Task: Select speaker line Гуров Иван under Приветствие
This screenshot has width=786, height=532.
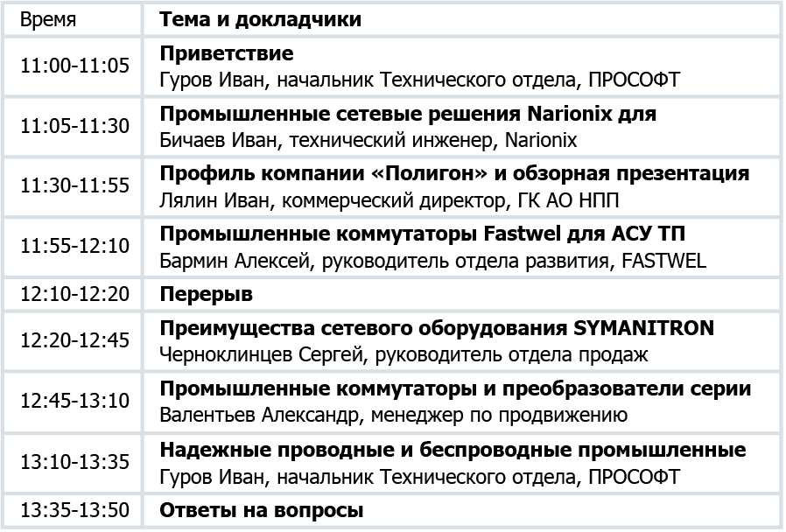Action: pyautogui.click(x=419, y=80)
